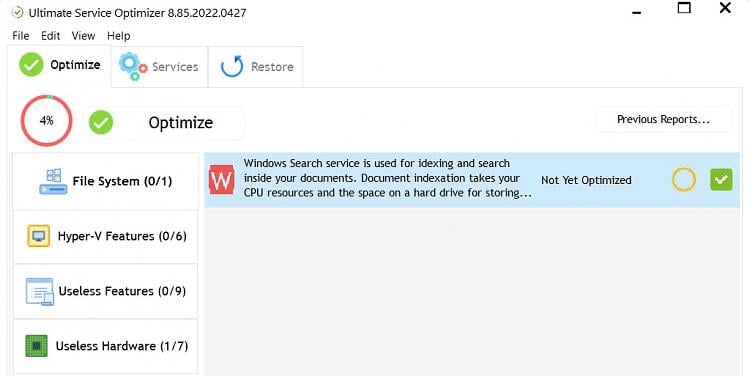Click the gears icon on Services tab
The height and width of the screenshot is (376, 750).
pyautogui.click(x=132, y=66)
